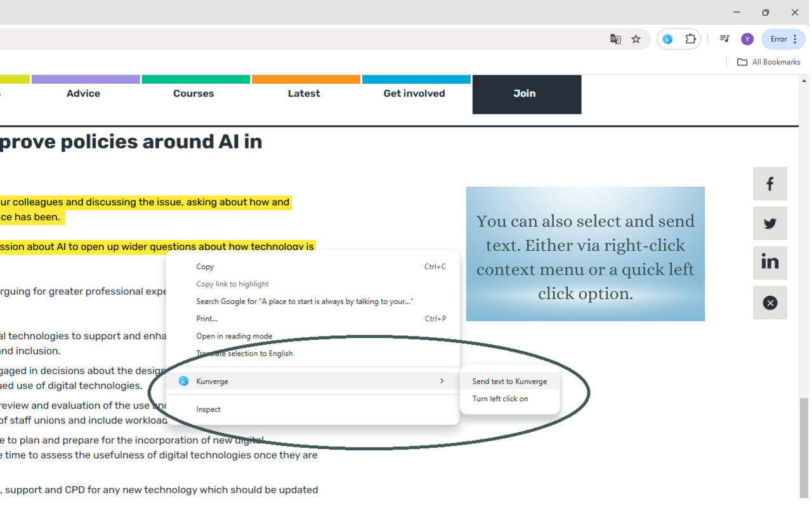Image resolution: width=812 pixels, height=508 pixels.
Task: Open the media controls icon
Action: 724,39
